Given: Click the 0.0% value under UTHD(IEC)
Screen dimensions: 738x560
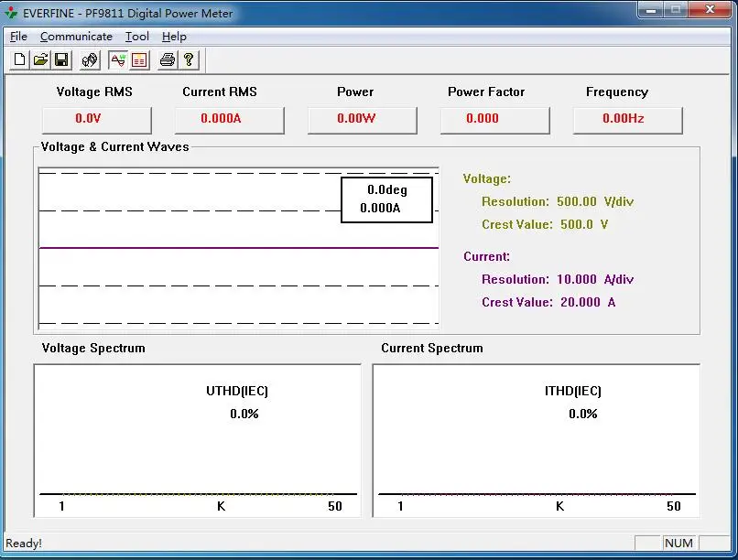Looking at the screenshot, I should 244,414.
